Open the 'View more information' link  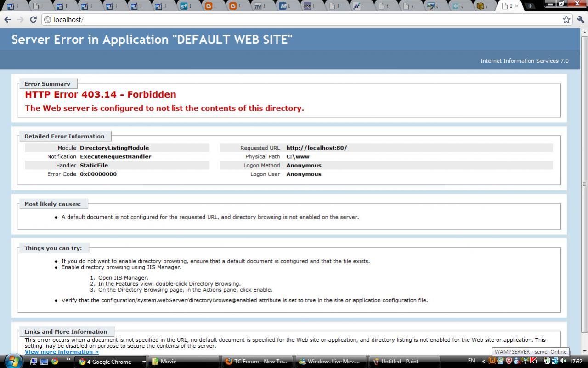click(62, 352)
